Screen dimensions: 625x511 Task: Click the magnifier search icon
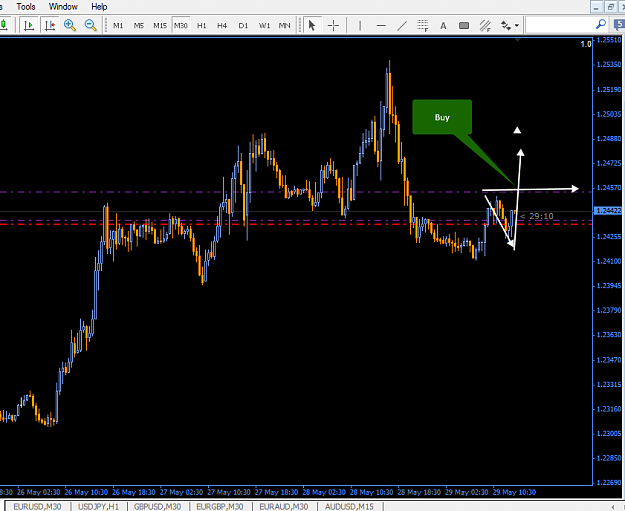[600, 25]
